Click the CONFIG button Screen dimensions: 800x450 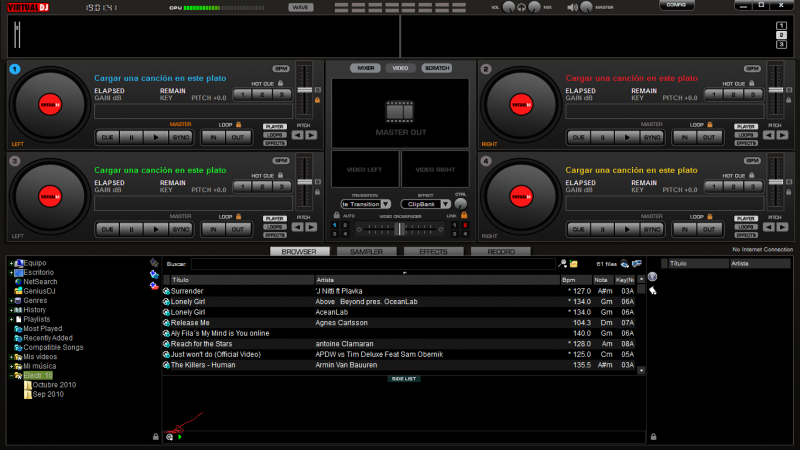coord(675,5)
